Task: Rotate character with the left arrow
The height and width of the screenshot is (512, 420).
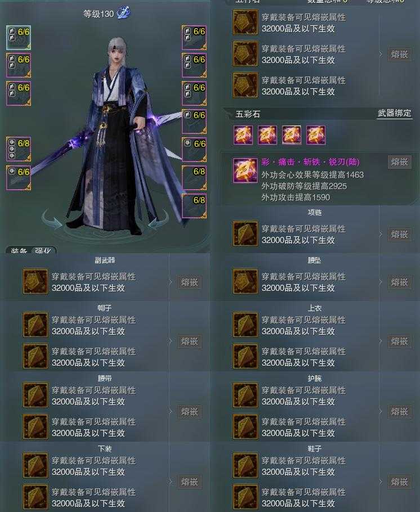Action: (53, 220)
